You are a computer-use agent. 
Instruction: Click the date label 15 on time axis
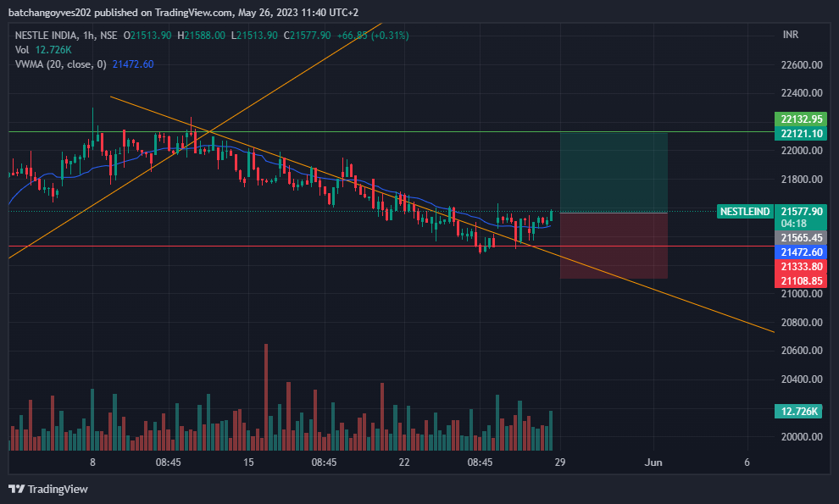click(248, 462)
